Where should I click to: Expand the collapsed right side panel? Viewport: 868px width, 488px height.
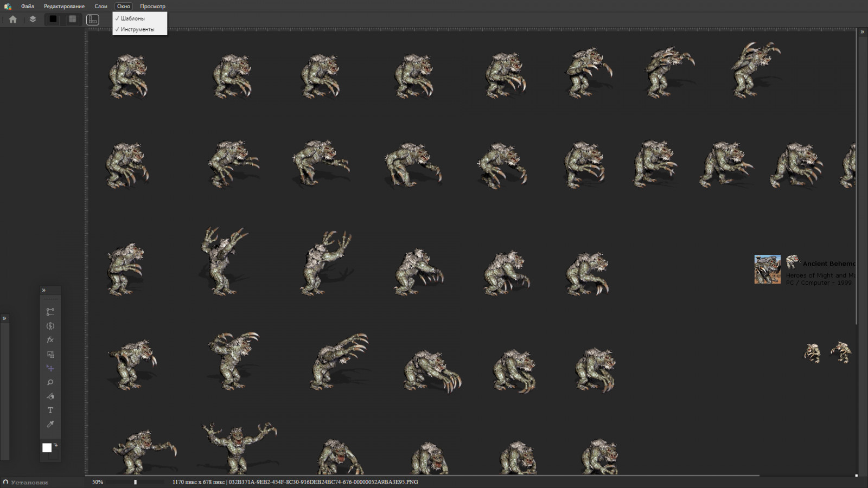click(x=863, y=32)
